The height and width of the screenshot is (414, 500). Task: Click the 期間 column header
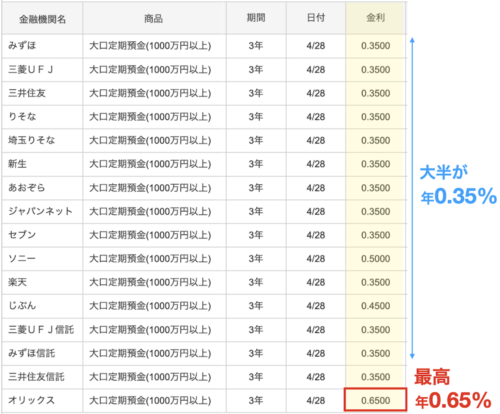pyautogui.click(x=256, y=18)
